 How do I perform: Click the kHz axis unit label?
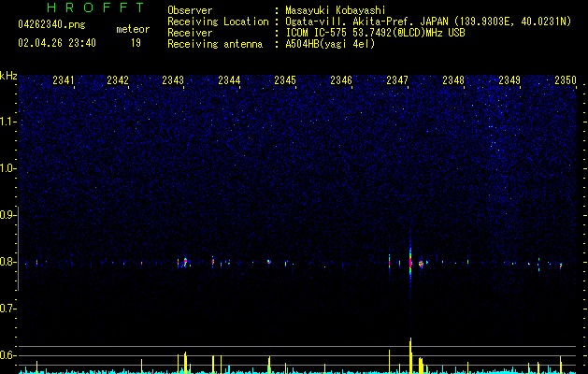tap(8, 76)
